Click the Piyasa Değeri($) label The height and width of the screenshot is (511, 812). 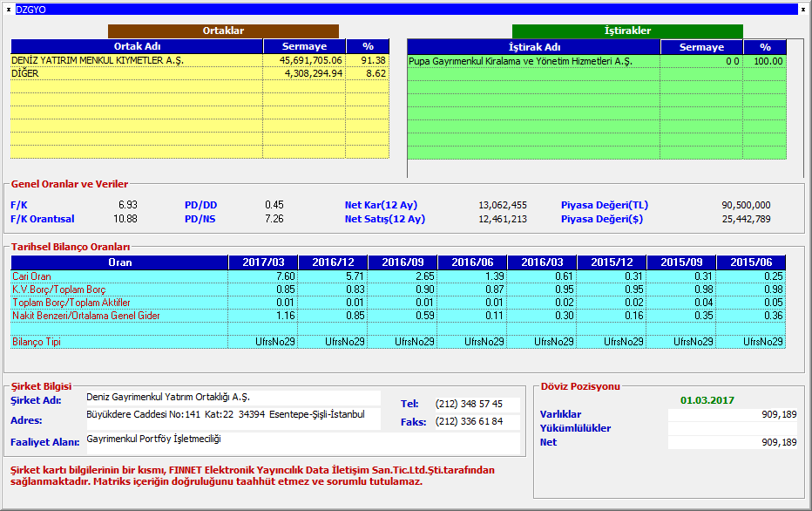pos(602,219)
